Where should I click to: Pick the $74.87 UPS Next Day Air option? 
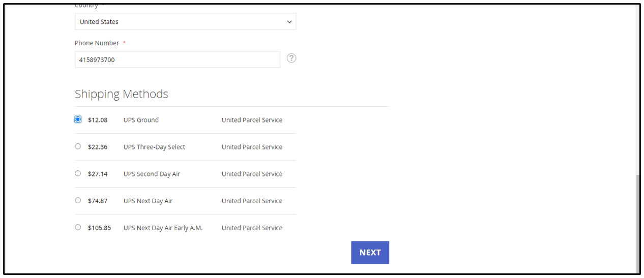(x=78, y=200)
